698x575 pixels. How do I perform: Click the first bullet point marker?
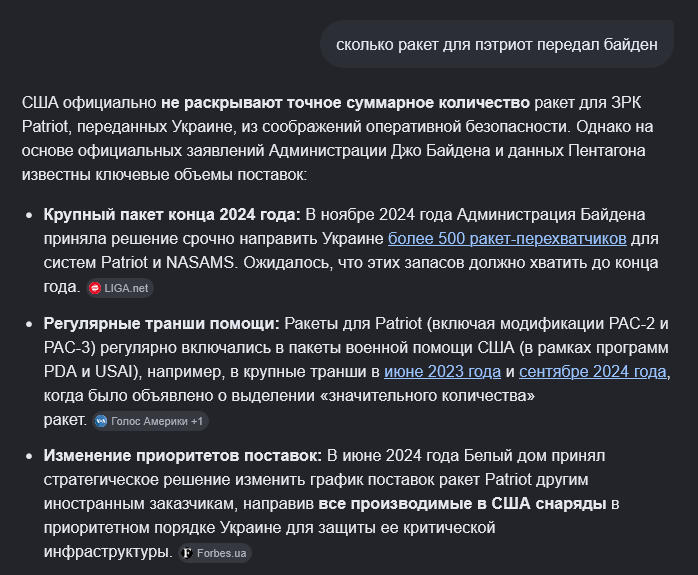pos(29,215)
